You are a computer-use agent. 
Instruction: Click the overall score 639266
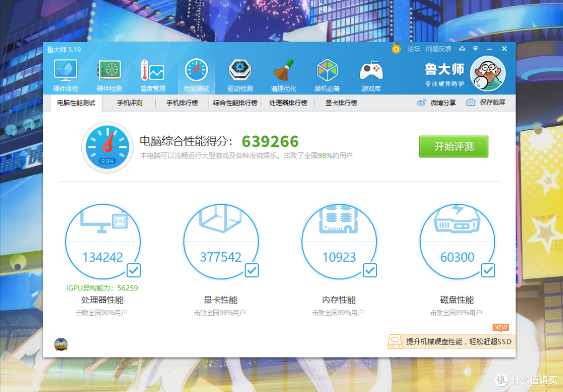270,141
